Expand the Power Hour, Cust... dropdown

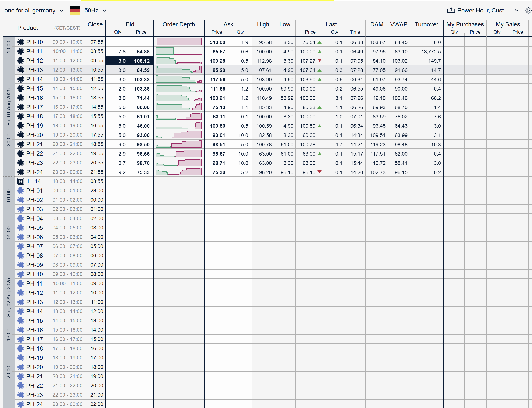517,10
